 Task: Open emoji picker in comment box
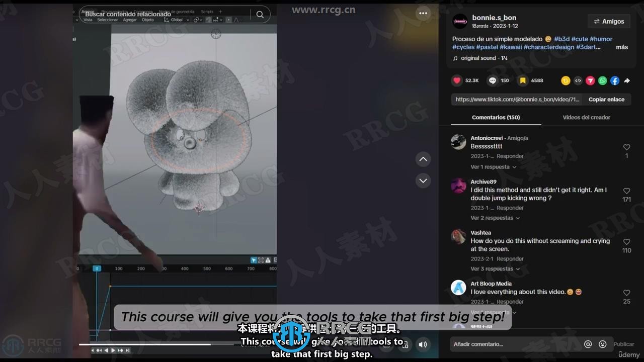pos(603,344)
